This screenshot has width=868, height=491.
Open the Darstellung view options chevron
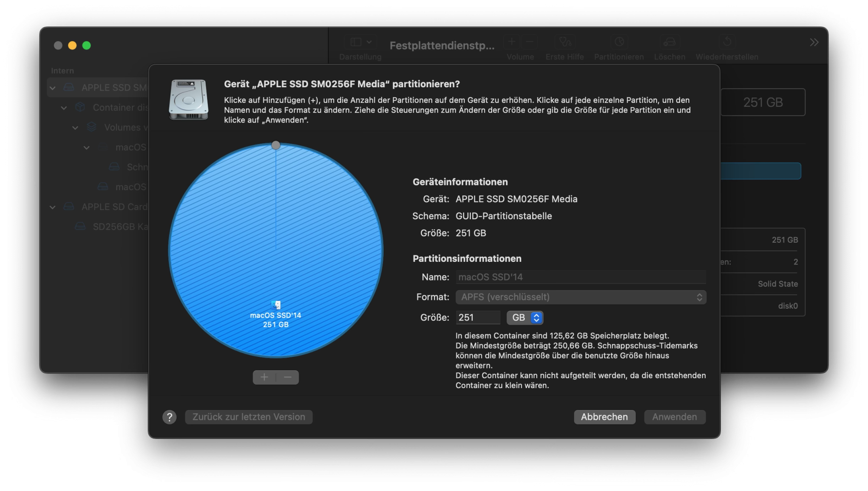tap(369, 42)
